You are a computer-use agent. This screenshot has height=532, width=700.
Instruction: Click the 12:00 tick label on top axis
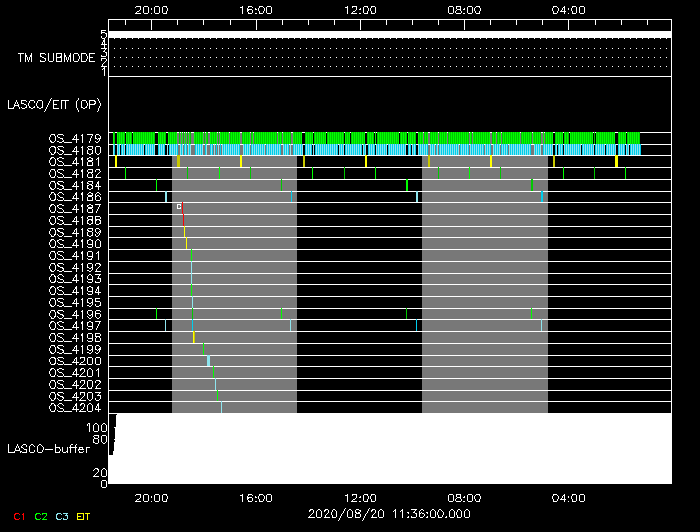(360, 9)
